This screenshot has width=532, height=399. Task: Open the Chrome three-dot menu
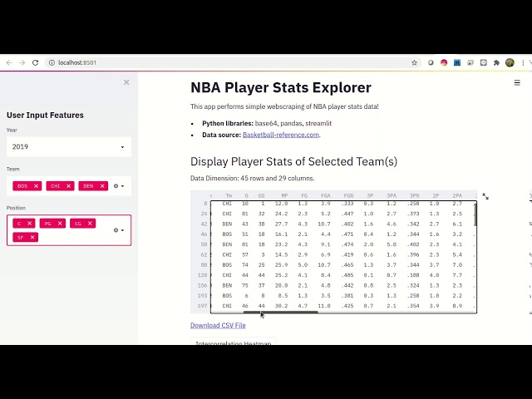click(523, 63)
